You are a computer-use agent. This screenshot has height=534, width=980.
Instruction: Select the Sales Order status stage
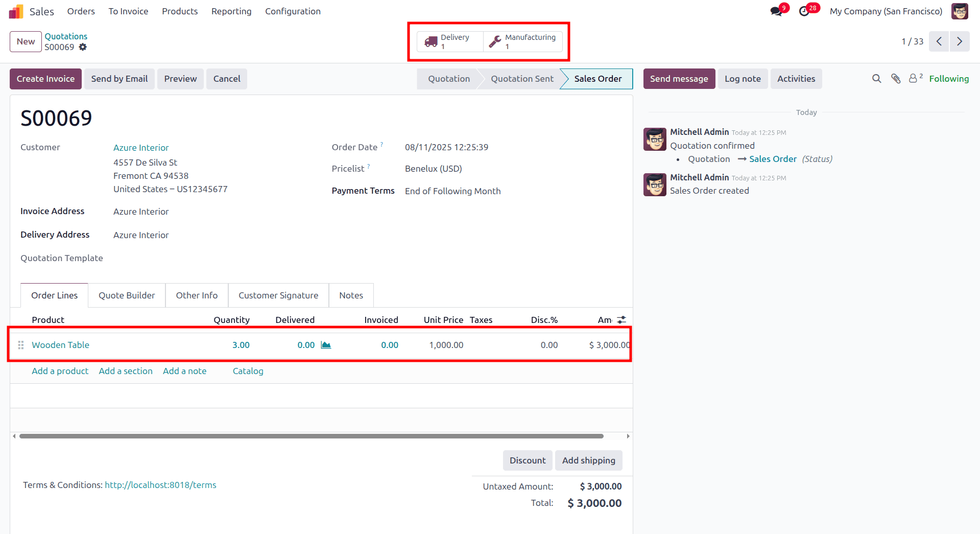pos(597,79)
